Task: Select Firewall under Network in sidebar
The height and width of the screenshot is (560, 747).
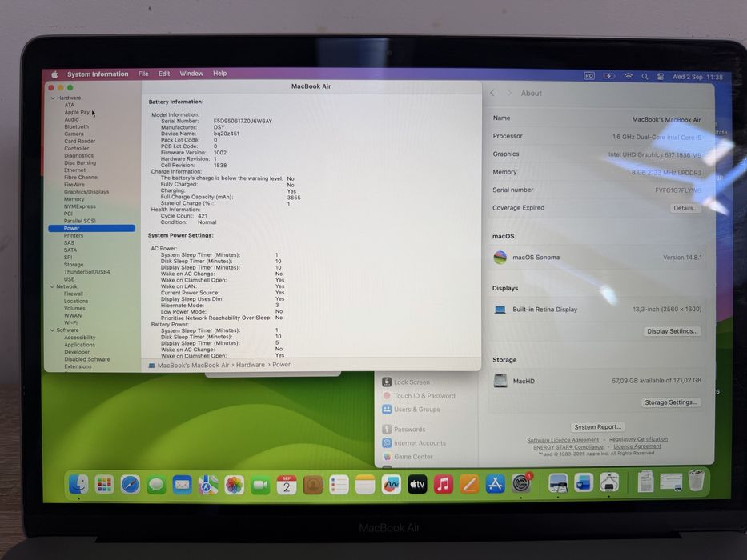Action: pyautogui.click(x=74, y=294)
